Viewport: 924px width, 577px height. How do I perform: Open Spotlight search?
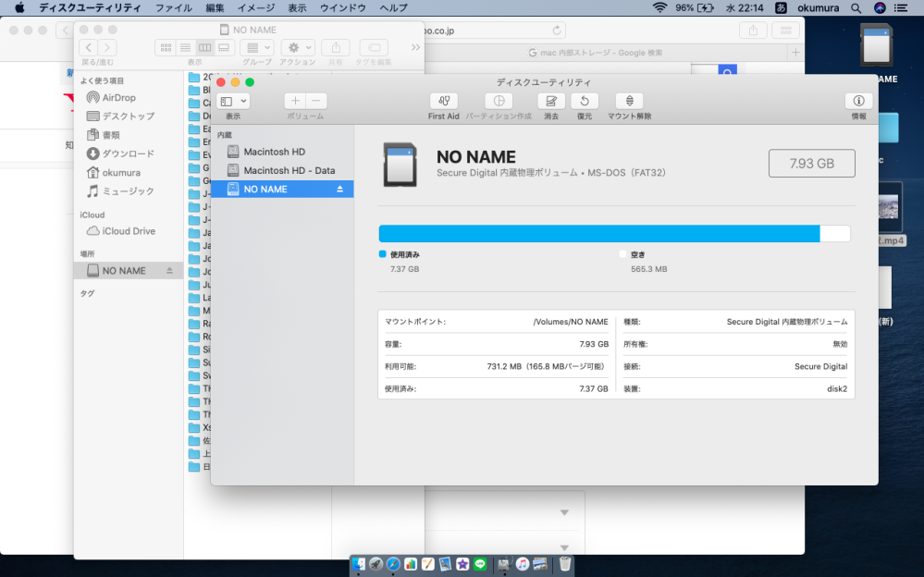coord(856,7)
